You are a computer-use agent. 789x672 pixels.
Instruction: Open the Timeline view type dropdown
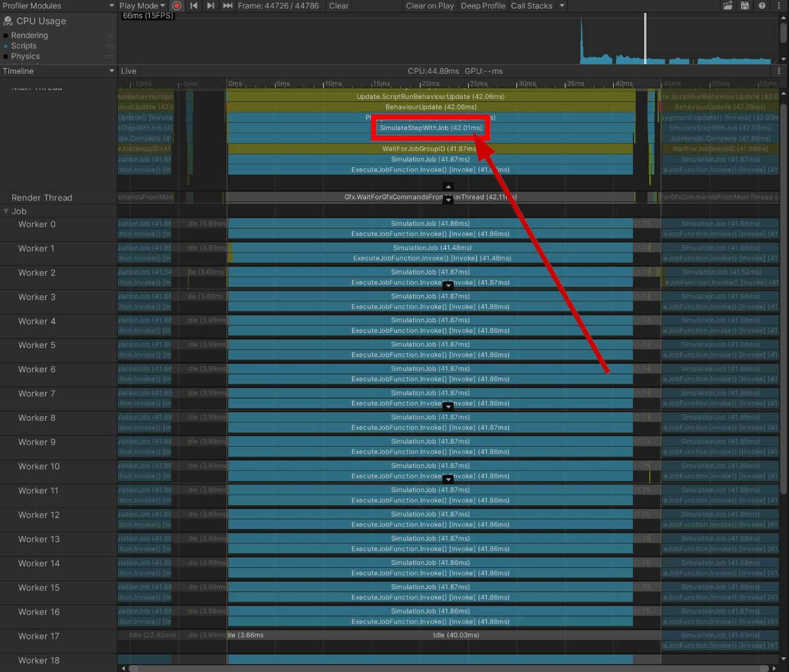[x=58, y=71]
